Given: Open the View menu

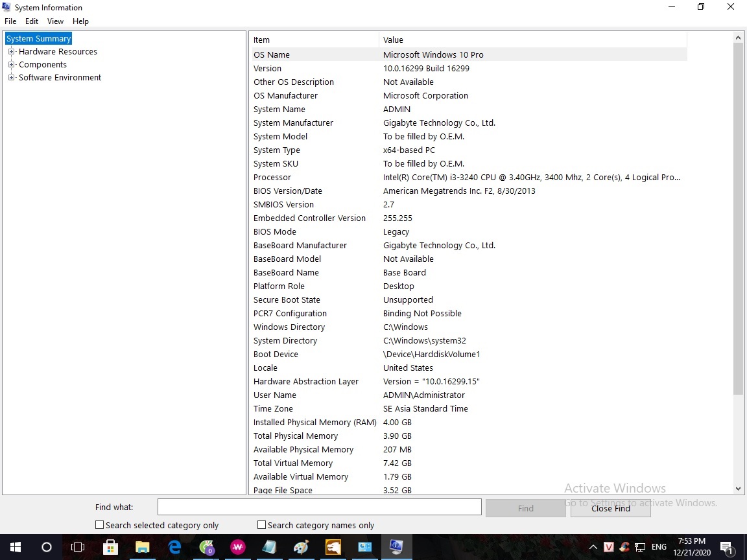Looking at the screenshot, I should [55, 21].
